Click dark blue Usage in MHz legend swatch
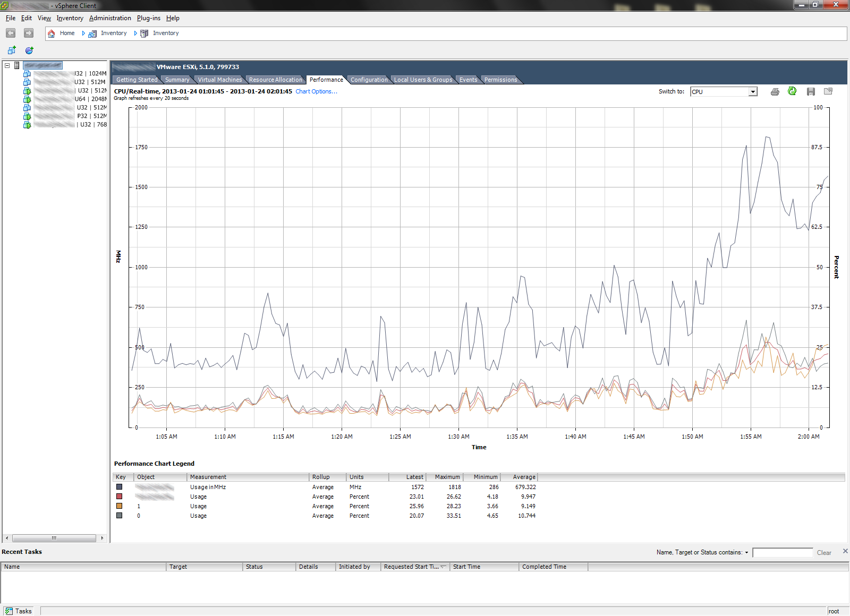Screen dimensions: 850x616 [120, 487]
